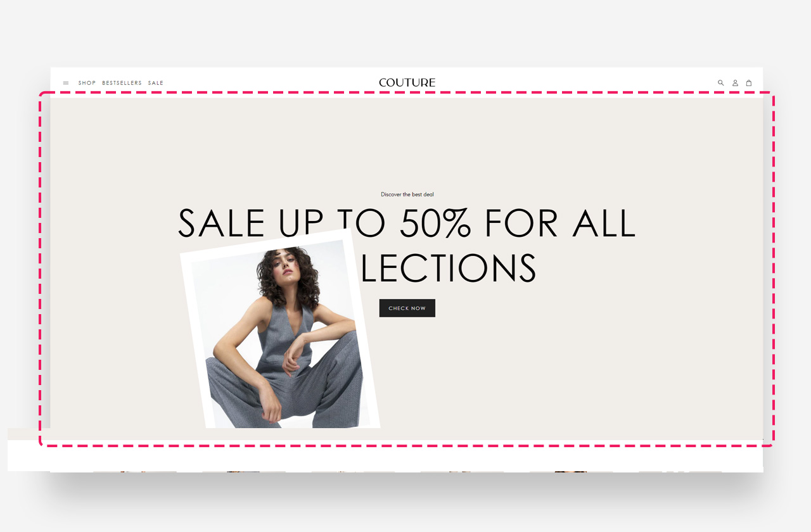Click the "Discover the best deal" text
This screenshot has height=532, width=811.
coord(407,194)
